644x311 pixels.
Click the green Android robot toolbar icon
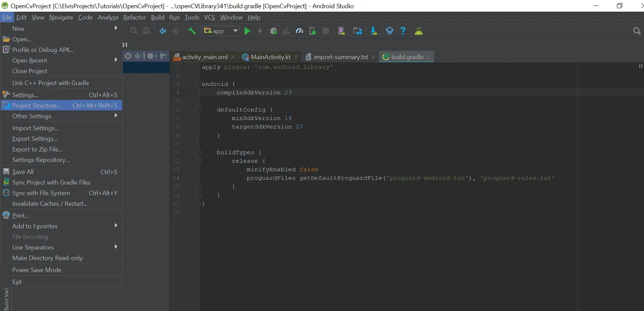click(x=419, y=31)
